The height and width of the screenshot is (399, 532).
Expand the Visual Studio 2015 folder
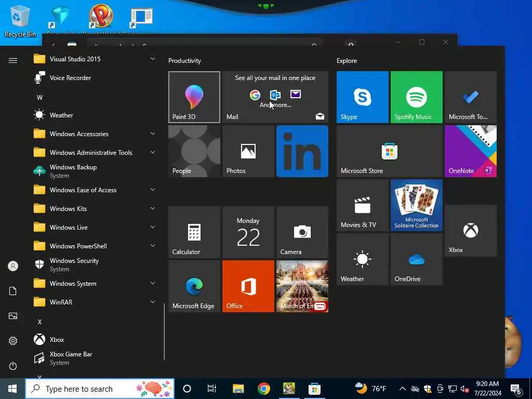click(x=95, y=59)
